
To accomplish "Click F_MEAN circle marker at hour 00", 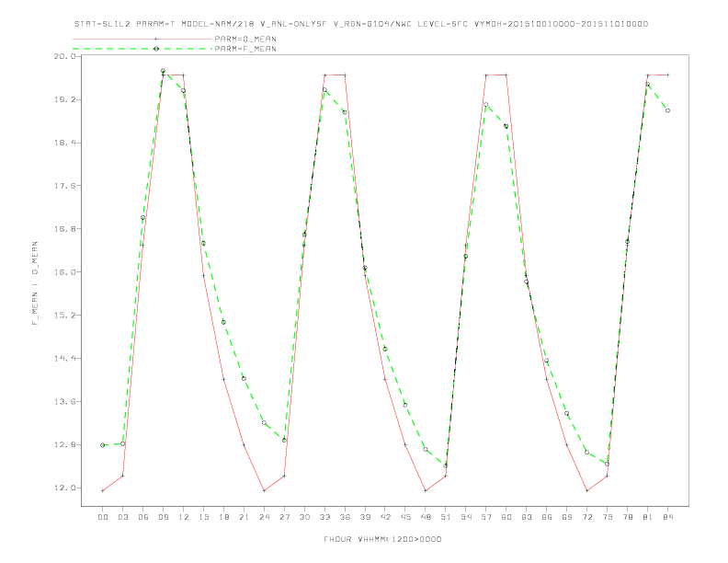I will pyautogui.click(x=103, y=445).
